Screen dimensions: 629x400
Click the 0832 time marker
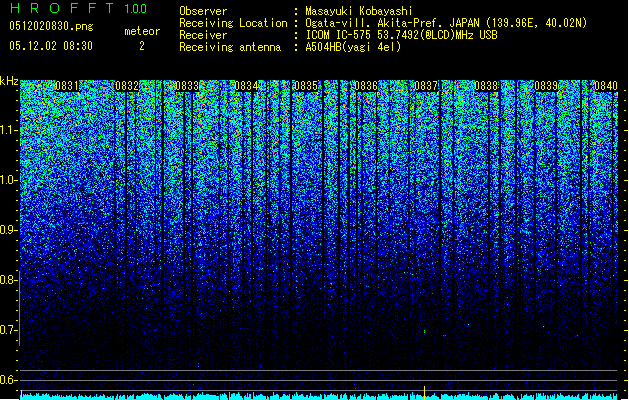[x=127, y=86]
